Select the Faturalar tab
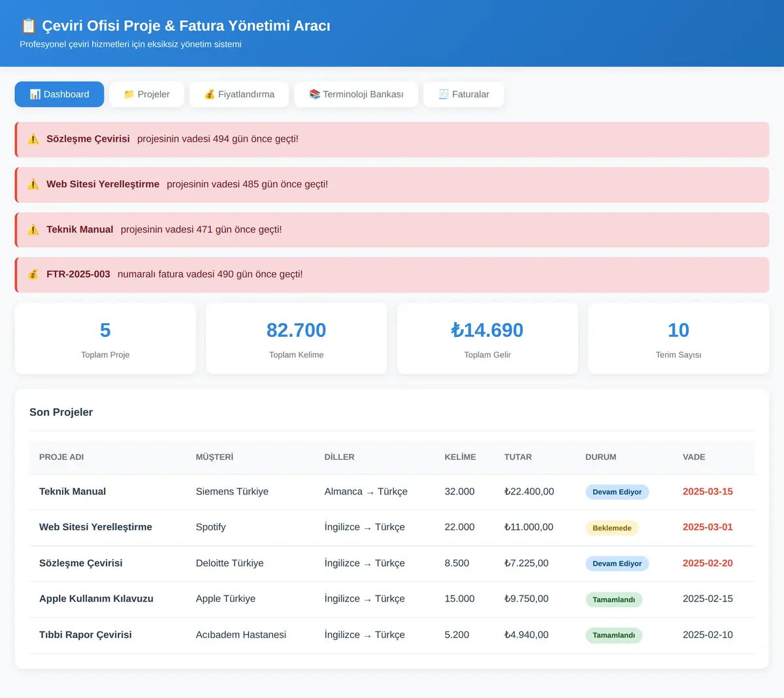Viewport: 784px width, 698px height. tap(464, 94)
